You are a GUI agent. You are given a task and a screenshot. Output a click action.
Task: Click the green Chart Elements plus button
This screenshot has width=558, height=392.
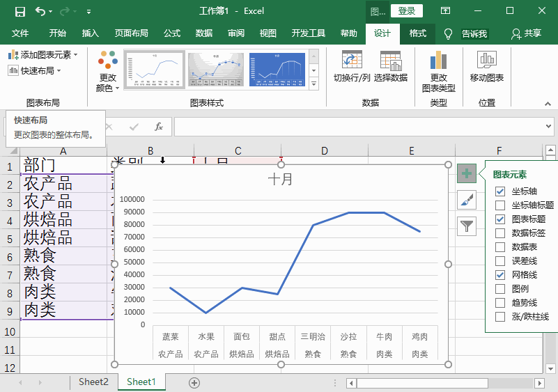tap(467, 174)
